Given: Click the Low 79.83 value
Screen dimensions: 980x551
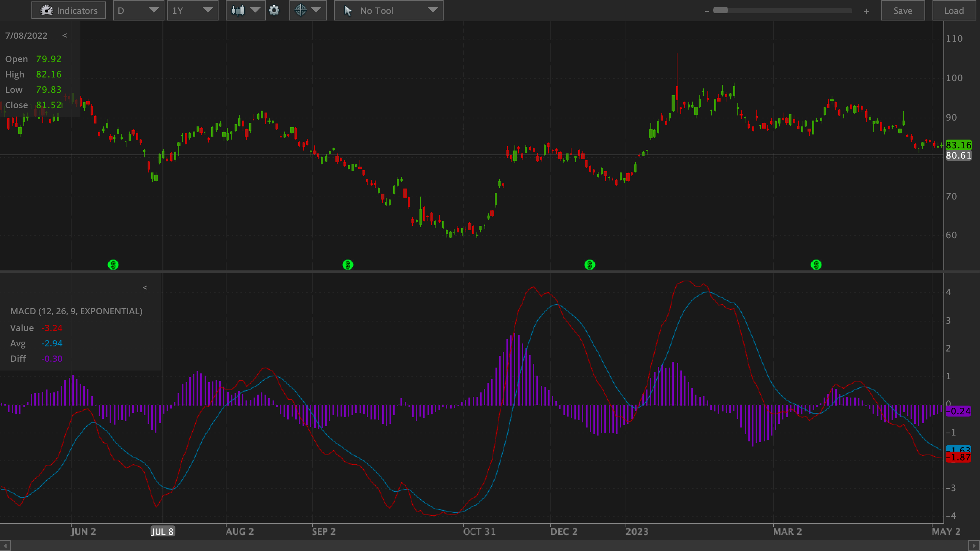Looking at the screenshot, I should (49, 90).
